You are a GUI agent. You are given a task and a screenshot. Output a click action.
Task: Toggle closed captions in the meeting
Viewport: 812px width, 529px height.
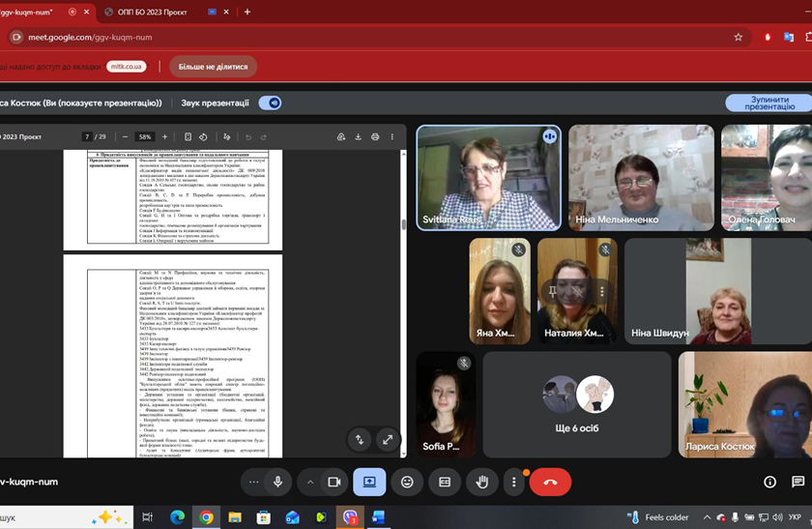pos(445,482)
